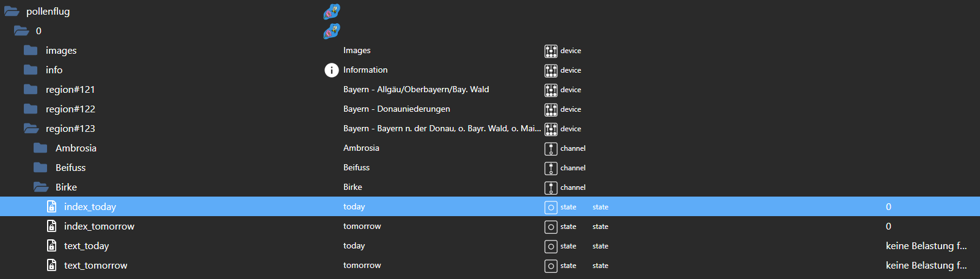Select the text_today state entry
Screen dimensions: 980x279
[86, 246]
